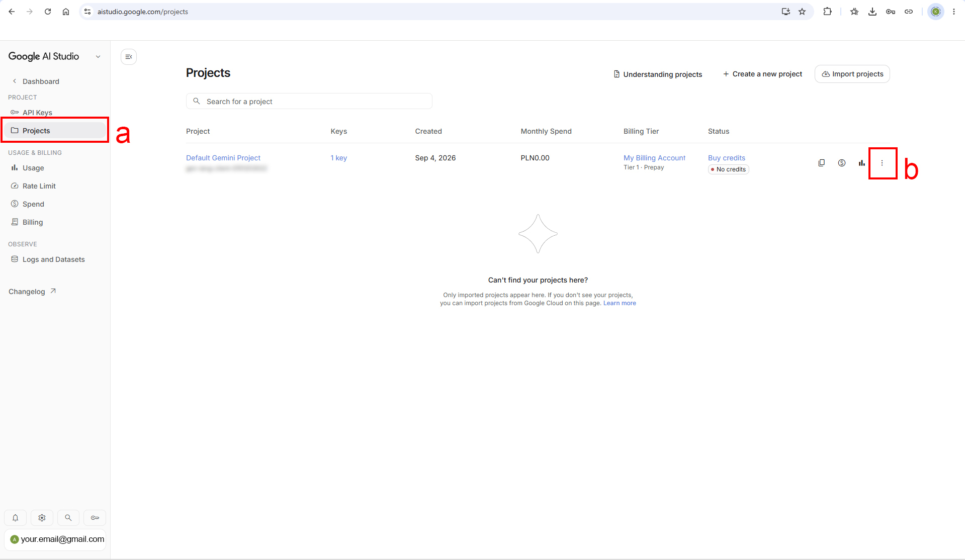Click the PLN0.00 monthly spend value
The width and height of the screenshot is (965, 560).
(535, 158)
